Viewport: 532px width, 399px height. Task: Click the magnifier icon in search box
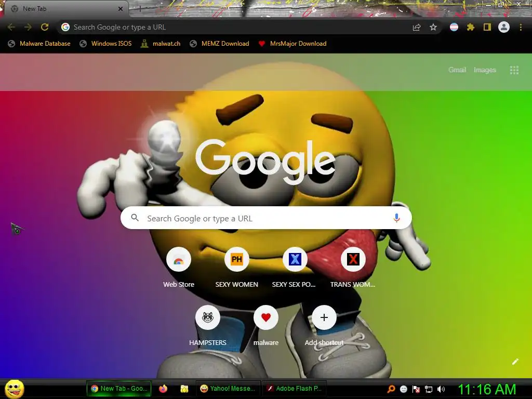click(135, 218)
